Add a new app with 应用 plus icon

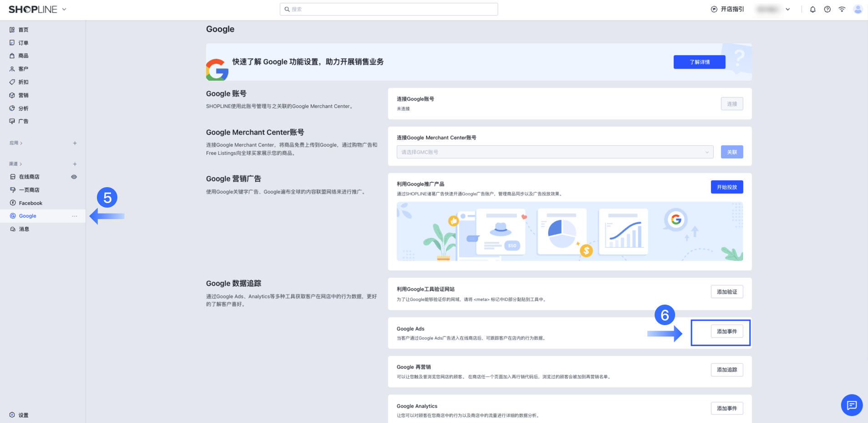click(x=75, y=143)
